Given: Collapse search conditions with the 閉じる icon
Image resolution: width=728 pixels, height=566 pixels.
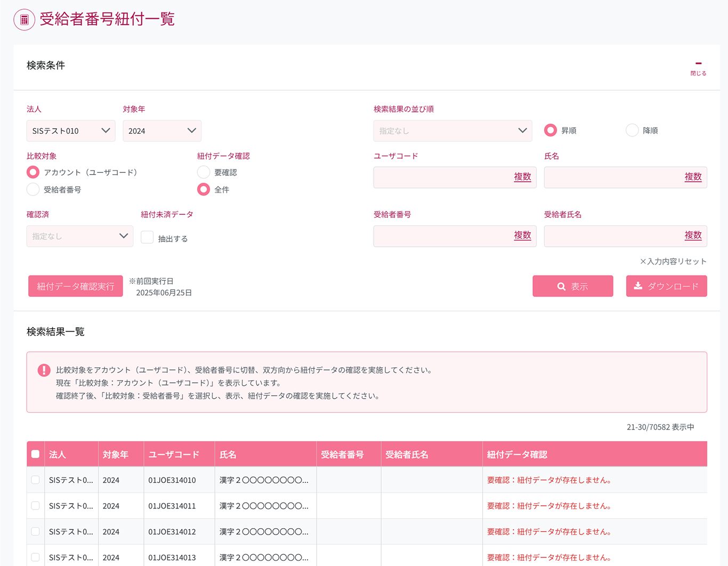Looking at the screenshot, I should click(698, 68).
